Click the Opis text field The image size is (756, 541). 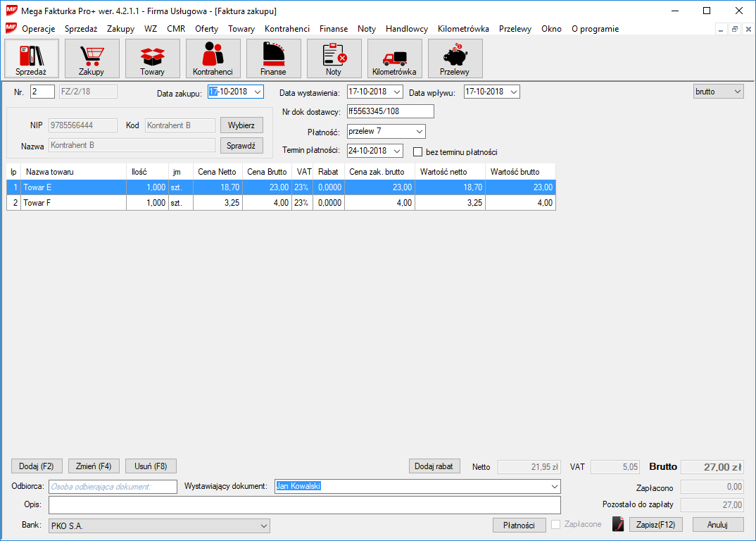(304, 505)
